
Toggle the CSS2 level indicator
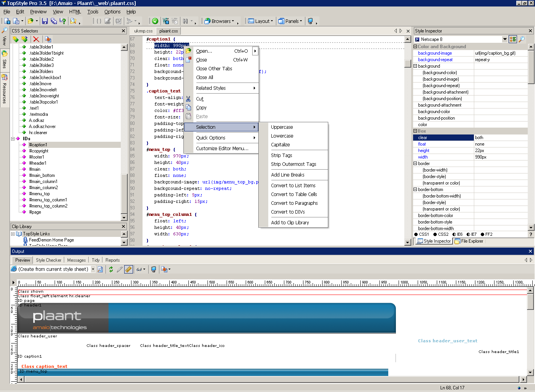435,235
